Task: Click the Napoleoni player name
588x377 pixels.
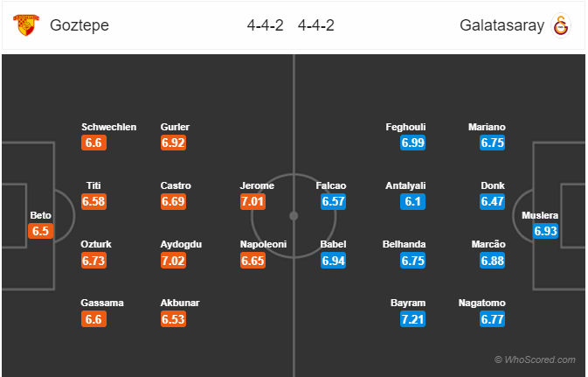Action: pyautogui.click(x=263, y=244)
